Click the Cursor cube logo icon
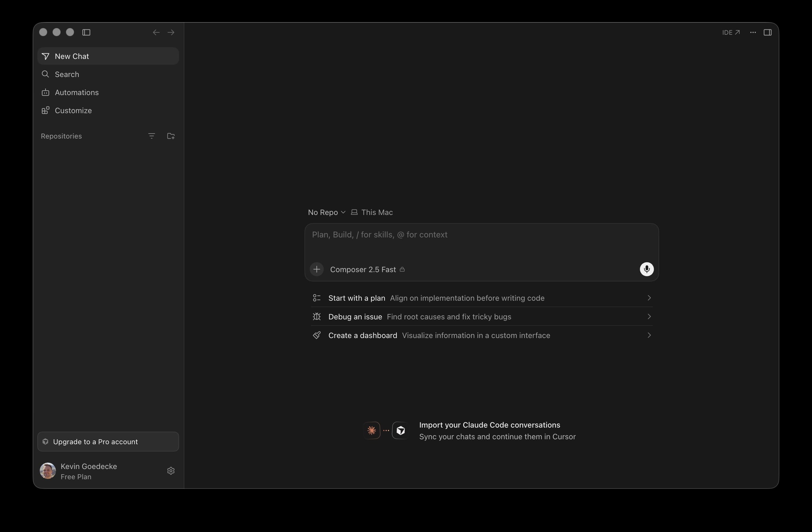 point(400,431)
